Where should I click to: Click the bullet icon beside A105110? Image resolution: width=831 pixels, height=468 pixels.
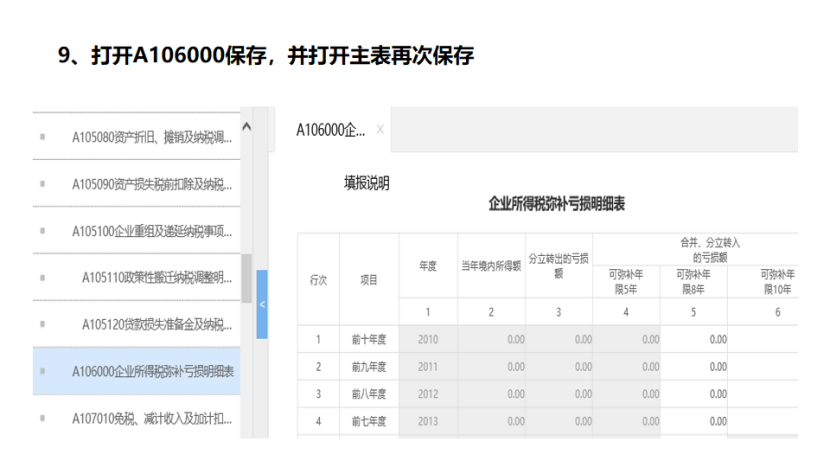[42, 278]
